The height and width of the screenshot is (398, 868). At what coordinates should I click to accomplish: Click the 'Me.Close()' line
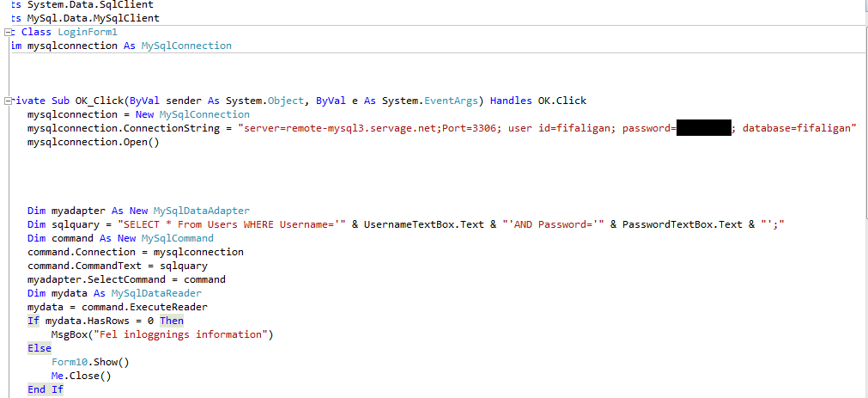pos(82,376)
